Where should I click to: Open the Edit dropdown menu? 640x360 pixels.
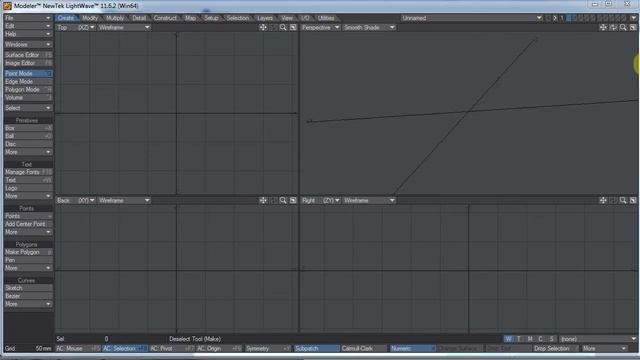[x=28, y=26]
